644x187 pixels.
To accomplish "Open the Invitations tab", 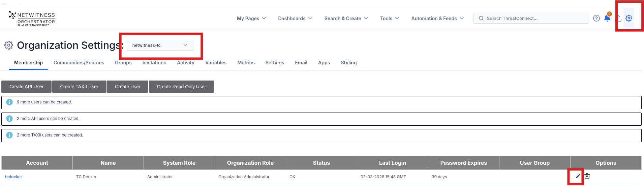I will point(154,63).
